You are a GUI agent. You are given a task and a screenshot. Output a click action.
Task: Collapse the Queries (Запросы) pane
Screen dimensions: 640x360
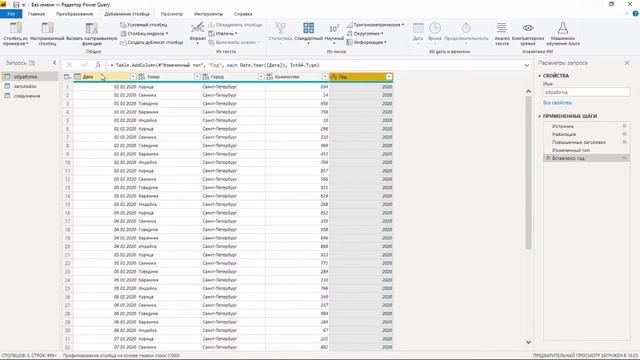point(55,62)
